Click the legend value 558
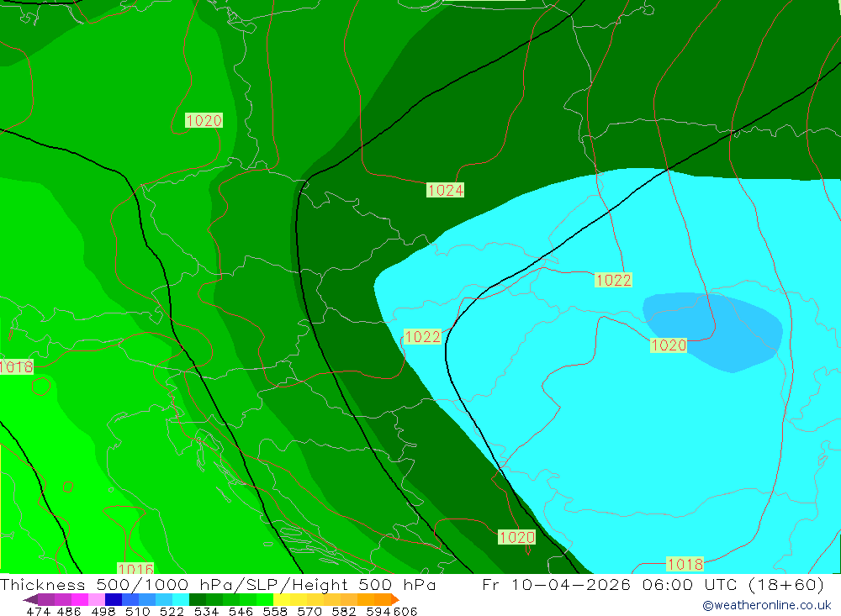This screenshot has width=841, height=616. tap(275, 612)
